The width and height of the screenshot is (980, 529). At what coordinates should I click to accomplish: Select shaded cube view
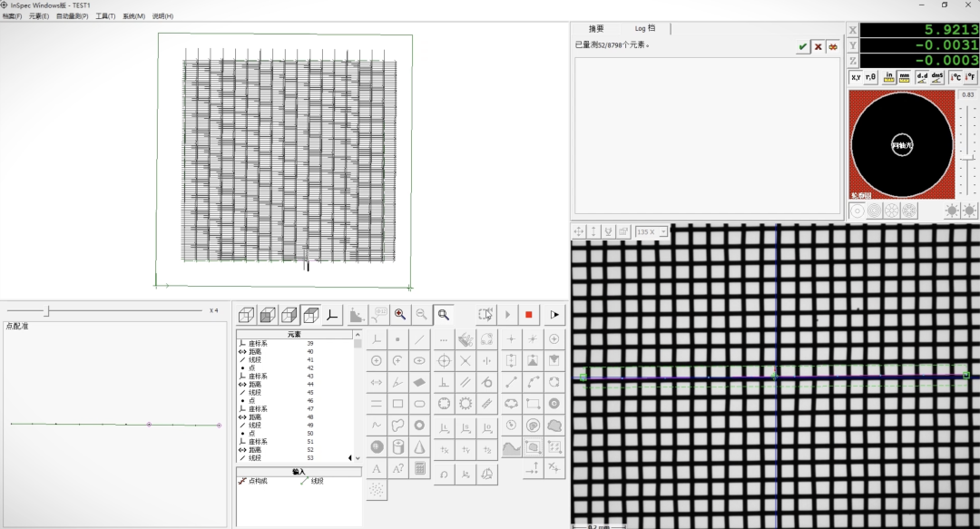pyautogui.click(x=268, y=315)
